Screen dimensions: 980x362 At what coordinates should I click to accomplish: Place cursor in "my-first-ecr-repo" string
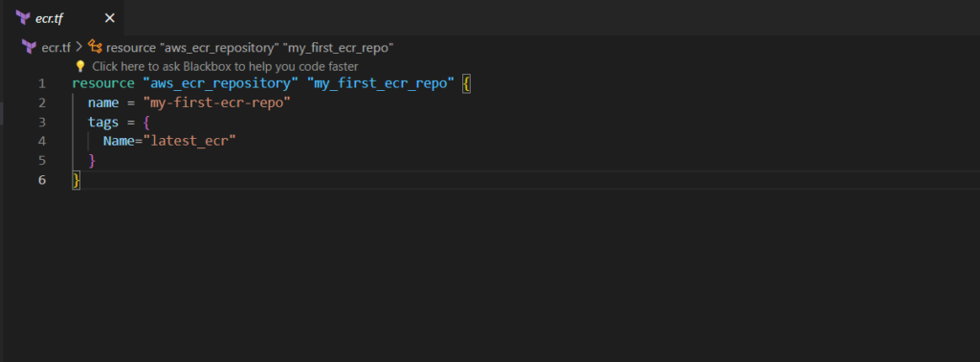217,102
